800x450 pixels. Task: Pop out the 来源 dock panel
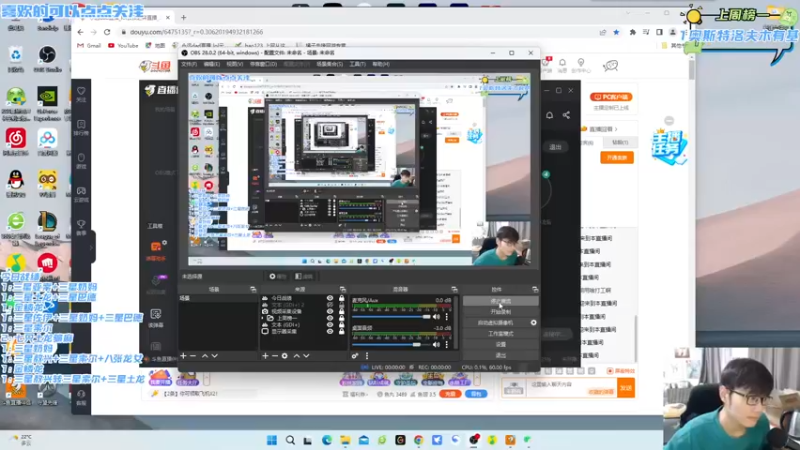(342, 289)
